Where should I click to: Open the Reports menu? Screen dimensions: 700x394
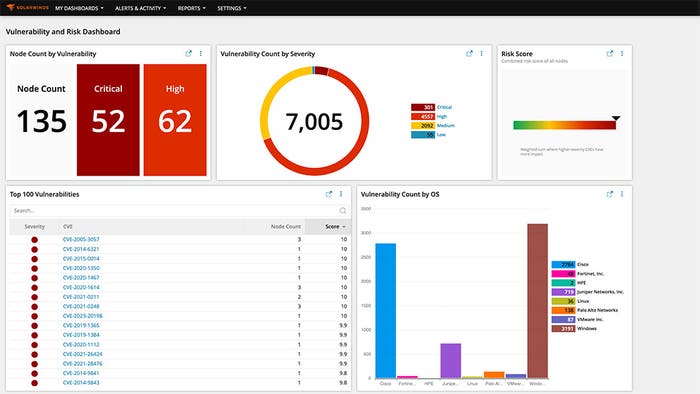tap(192, 8)
